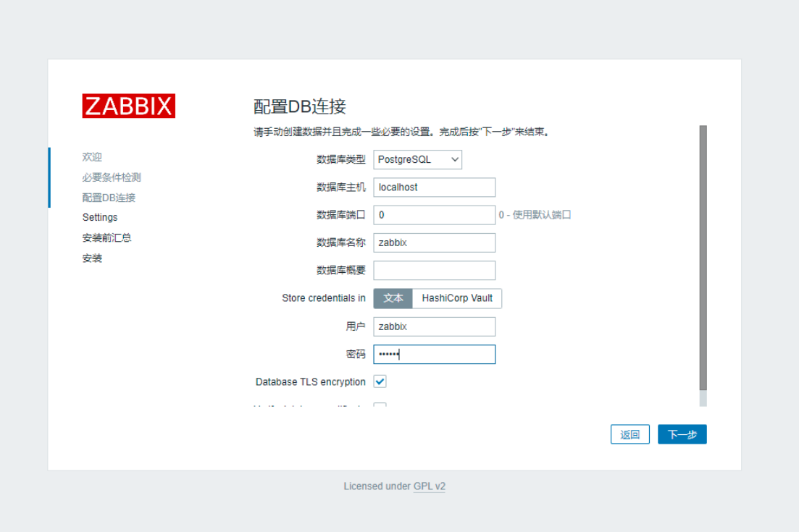Go to the 必要条件检测 prerequisites step
799x532 pixels.
click(x=112, y=177)
